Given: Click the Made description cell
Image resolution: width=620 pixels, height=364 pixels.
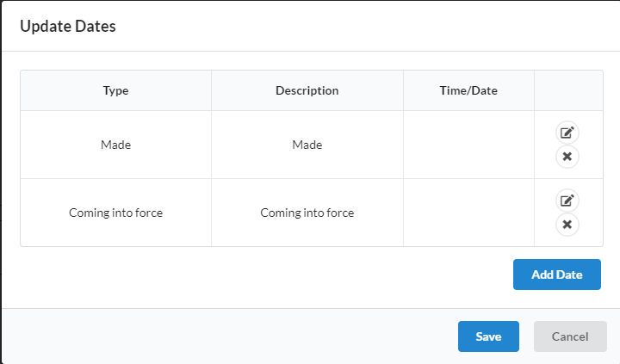Looking at the screenshot, I should 307,145.
